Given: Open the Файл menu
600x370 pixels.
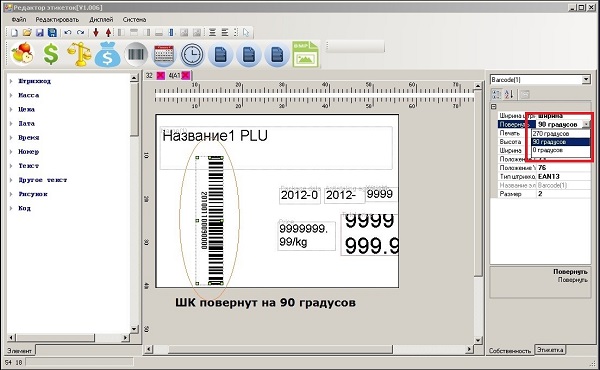Looking at the screenshot, I should 19,20.
